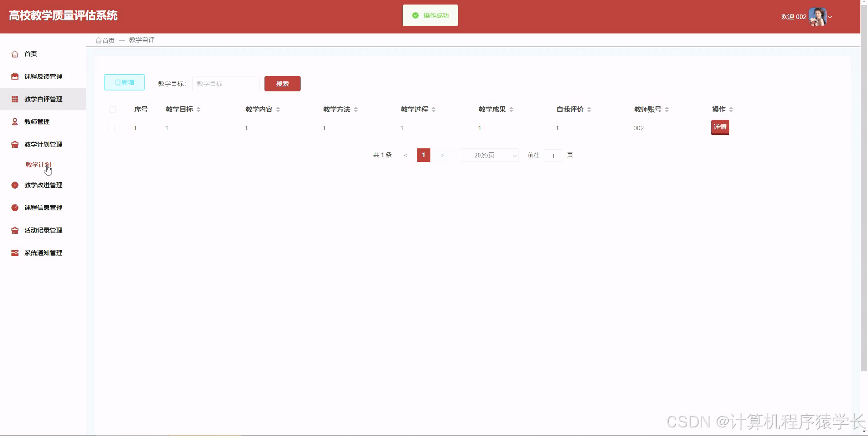The image size is (868, 436).
Task: Open 教学计划管理 via its bag icon
Action: (14, 144)
